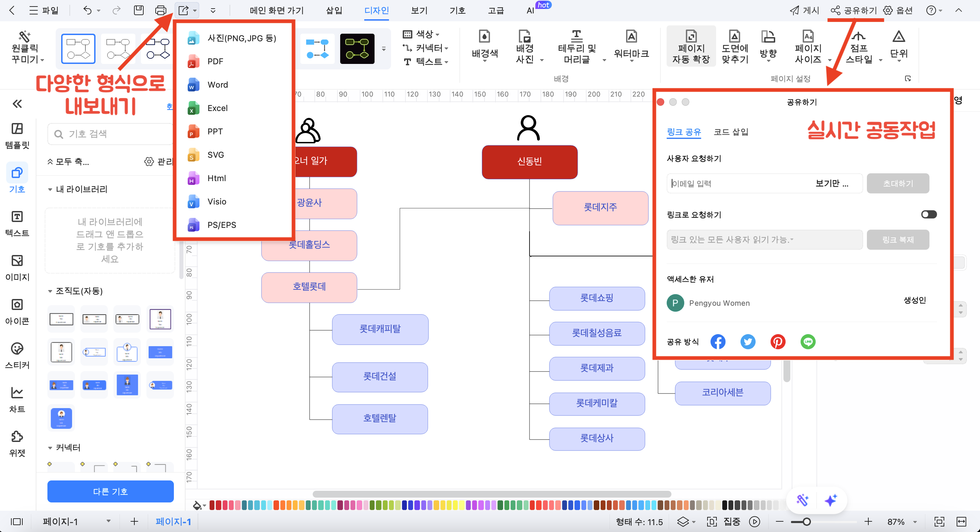Click the Save floppy-disk icon
980x532 pixels.
click(x=139, y=10)
